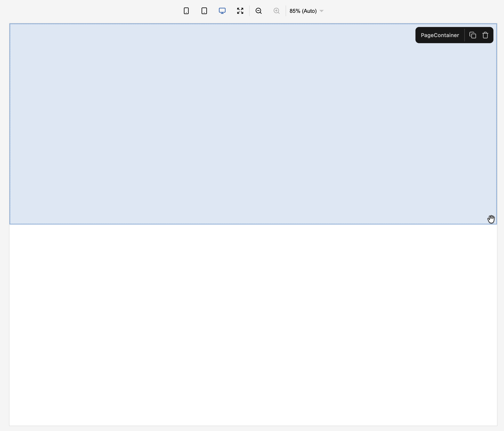The image size is (504, 431).
Task: Click divider between fit and zoom-out icons
Action: pos(249,11)
